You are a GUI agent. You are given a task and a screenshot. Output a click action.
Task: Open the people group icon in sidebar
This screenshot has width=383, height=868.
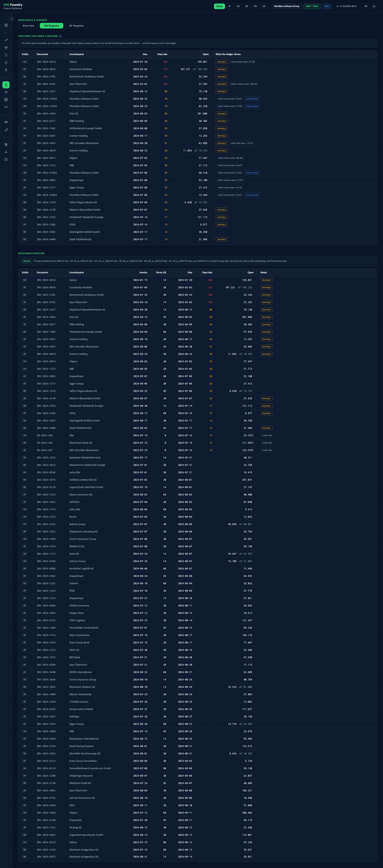point(6,92)
